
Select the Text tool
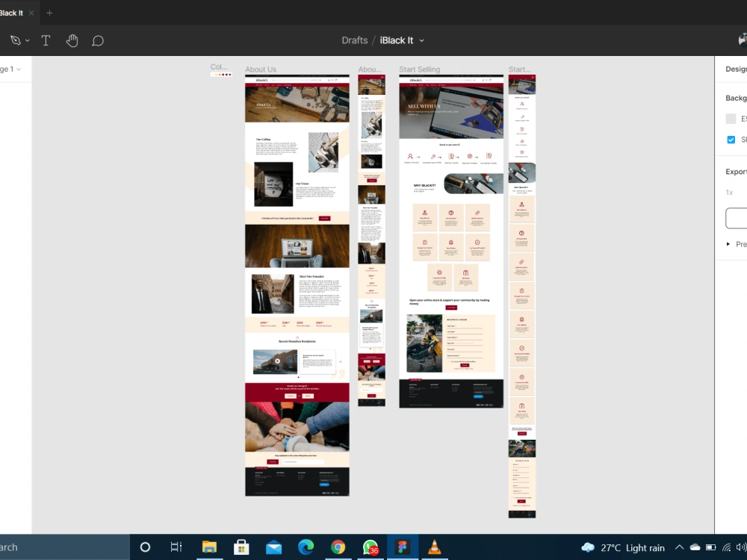point(46,40)
